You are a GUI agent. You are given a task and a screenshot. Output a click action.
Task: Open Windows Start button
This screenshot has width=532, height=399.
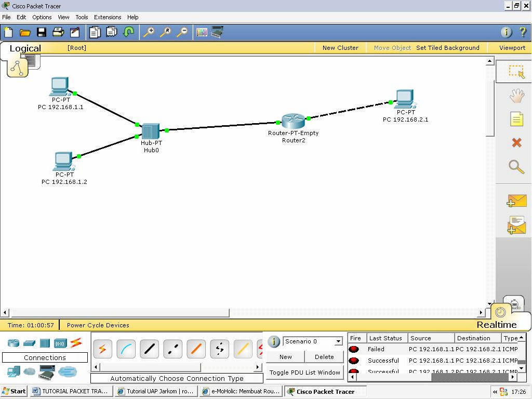(14, 391)
